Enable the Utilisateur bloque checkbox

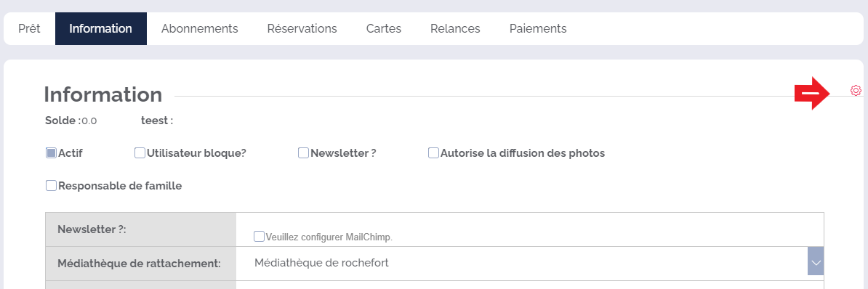pos(140,153)
